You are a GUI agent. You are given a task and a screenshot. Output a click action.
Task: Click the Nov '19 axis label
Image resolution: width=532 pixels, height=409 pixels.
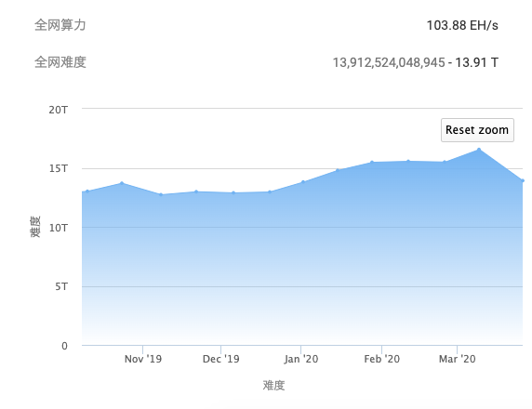143,359
